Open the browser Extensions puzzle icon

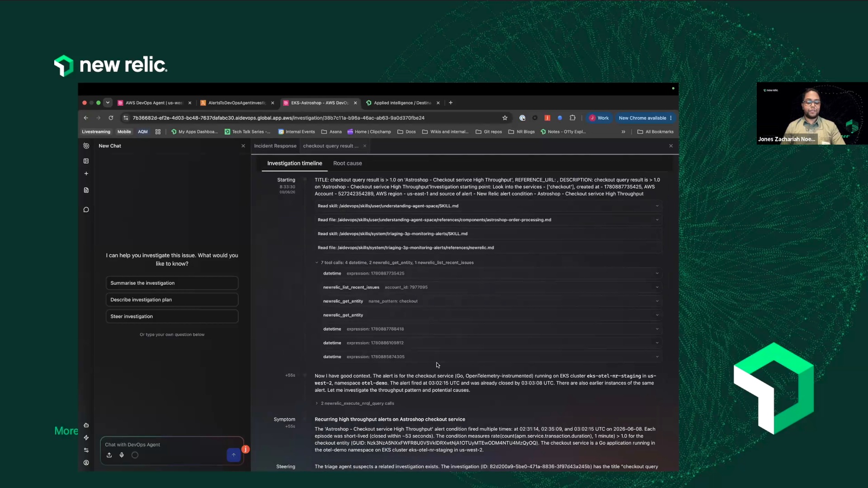point(572,118)
